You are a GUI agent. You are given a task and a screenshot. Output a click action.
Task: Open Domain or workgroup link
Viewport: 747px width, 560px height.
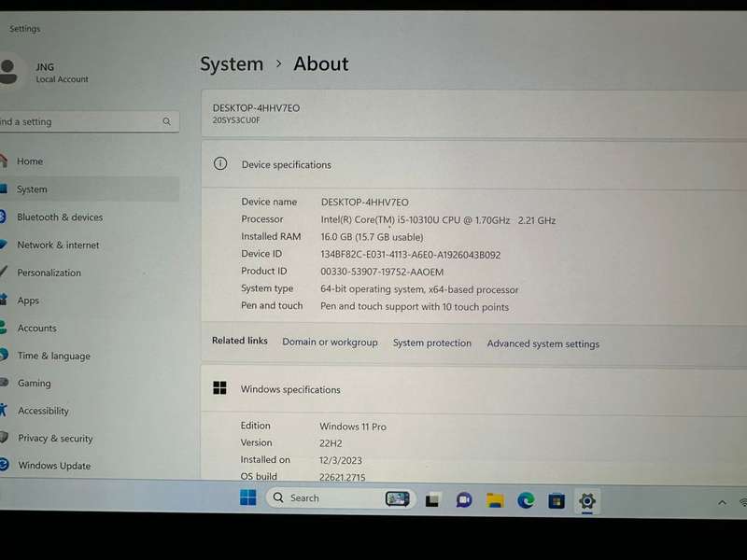pyautogui.click(x=330, y=342)
